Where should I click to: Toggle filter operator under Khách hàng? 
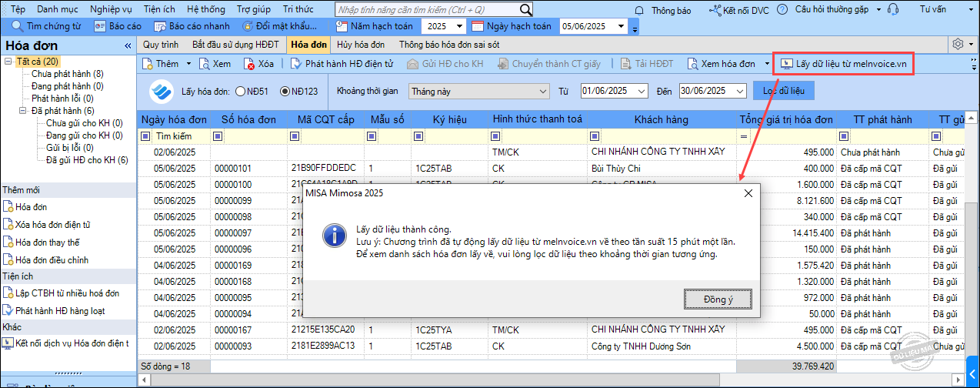pos(595,135)
